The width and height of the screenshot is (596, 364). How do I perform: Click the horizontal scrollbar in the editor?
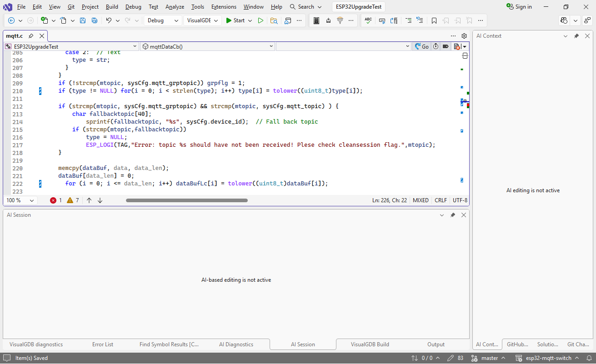tap(186, 200)
